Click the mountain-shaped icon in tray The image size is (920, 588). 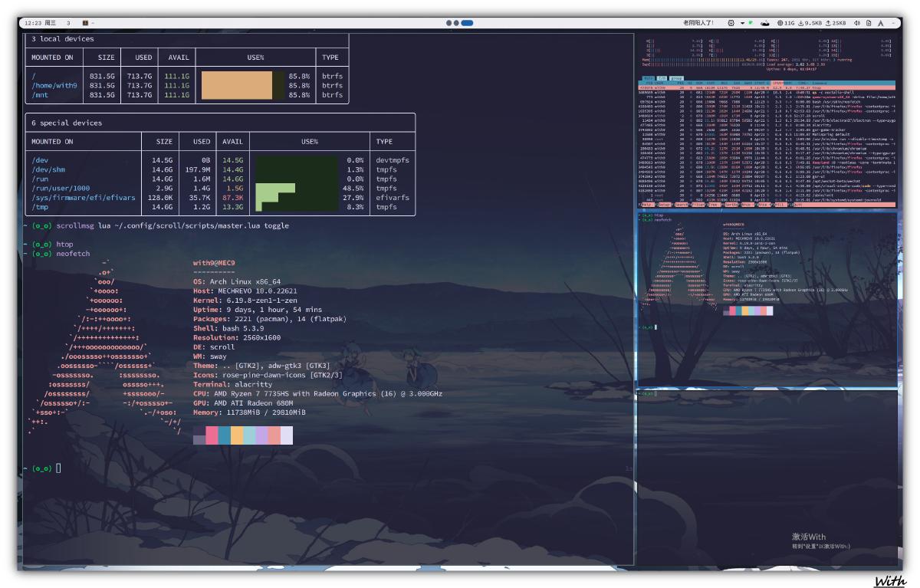765,23
